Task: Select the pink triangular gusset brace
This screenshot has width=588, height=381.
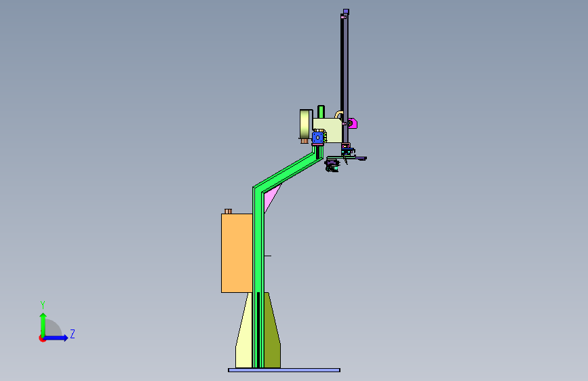Action: tap(271, 198)
